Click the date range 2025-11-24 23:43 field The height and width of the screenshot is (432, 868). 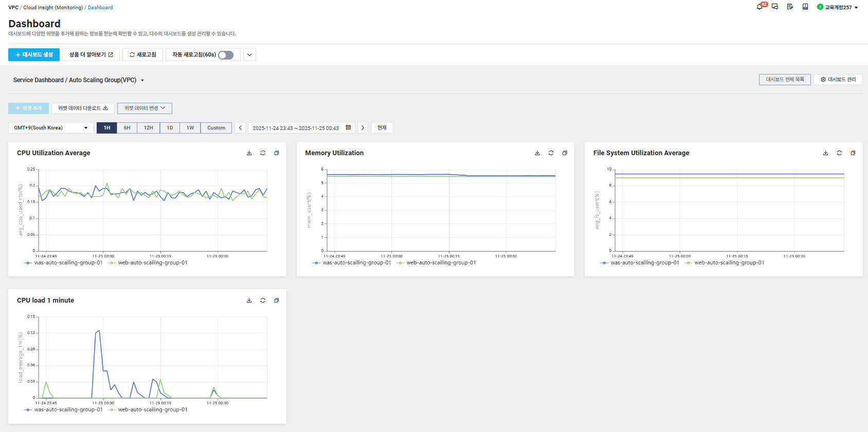301,128
